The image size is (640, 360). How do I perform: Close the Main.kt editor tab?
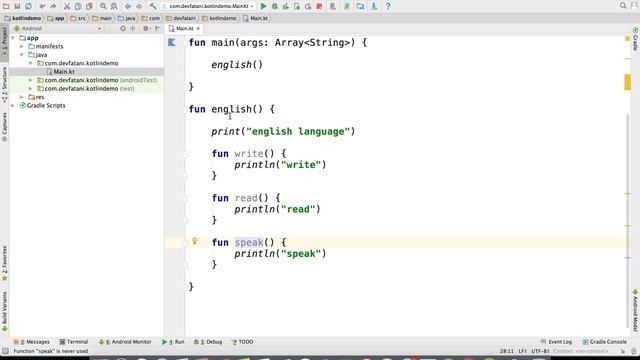[198, 29]
